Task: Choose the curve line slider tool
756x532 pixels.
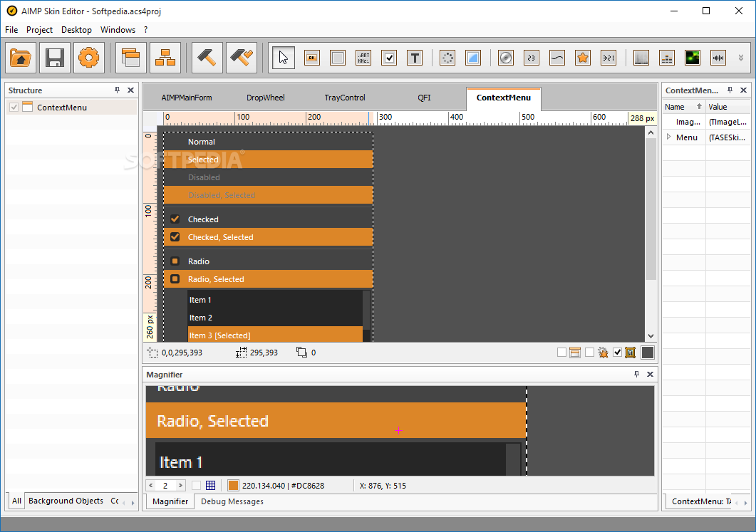Action: pyautogui.click(x=557, y=58)
